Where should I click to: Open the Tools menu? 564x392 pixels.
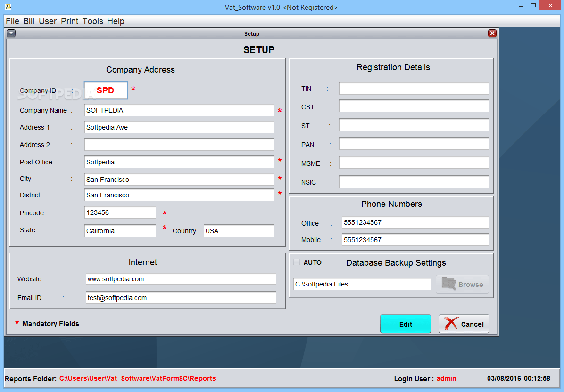pos(92,21)
